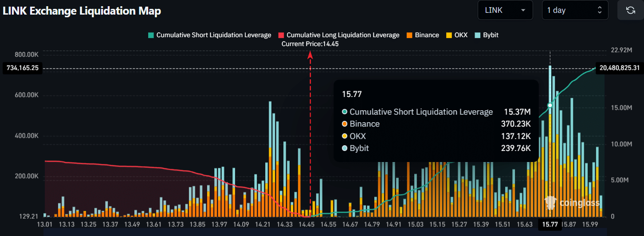Click the 15.99 x-axis price label
Image resolution: width=644 pixels, height=236 pixels.
[x=590, y=224]
